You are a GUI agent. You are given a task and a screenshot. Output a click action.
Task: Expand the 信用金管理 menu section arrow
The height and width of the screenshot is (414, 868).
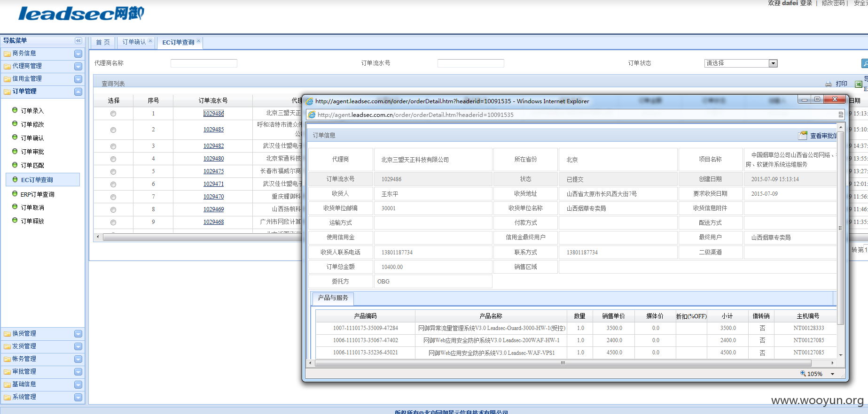pyautogui.click(x=78, y=79)
